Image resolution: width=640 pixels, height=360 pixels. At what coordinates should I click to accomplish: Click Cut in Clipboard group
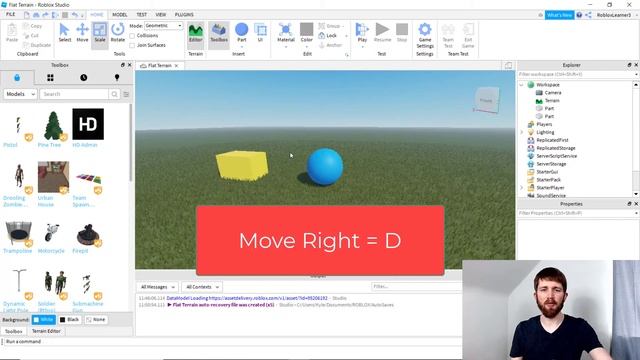pos(31,36)
